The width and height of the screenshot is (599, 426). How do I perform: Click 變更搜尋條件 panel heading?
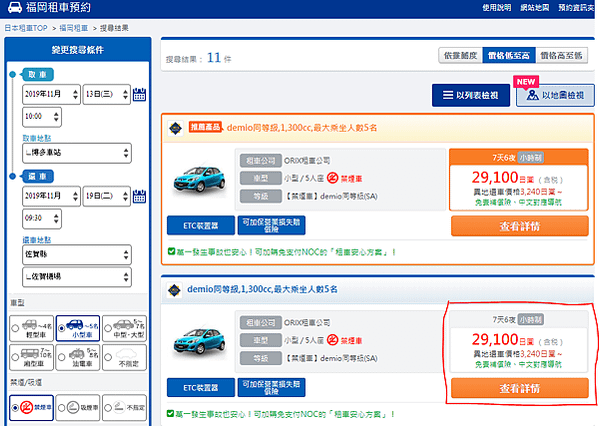click(x=78, y=50)
